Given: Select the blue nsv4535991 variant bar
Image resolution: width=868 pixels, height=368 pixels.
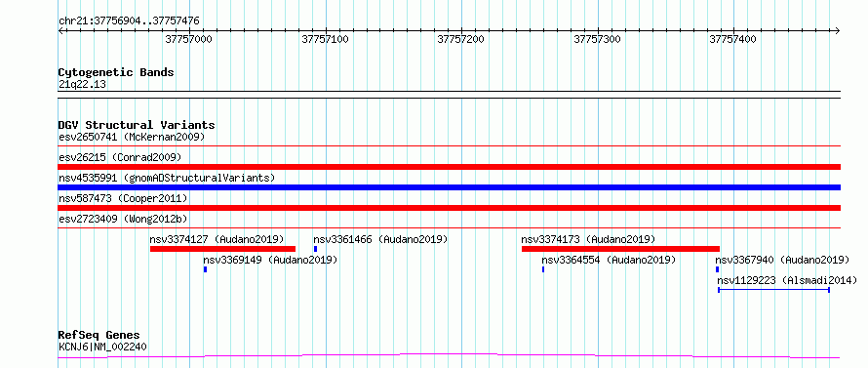Looking at the screenshot, I should tap(450, 187).
